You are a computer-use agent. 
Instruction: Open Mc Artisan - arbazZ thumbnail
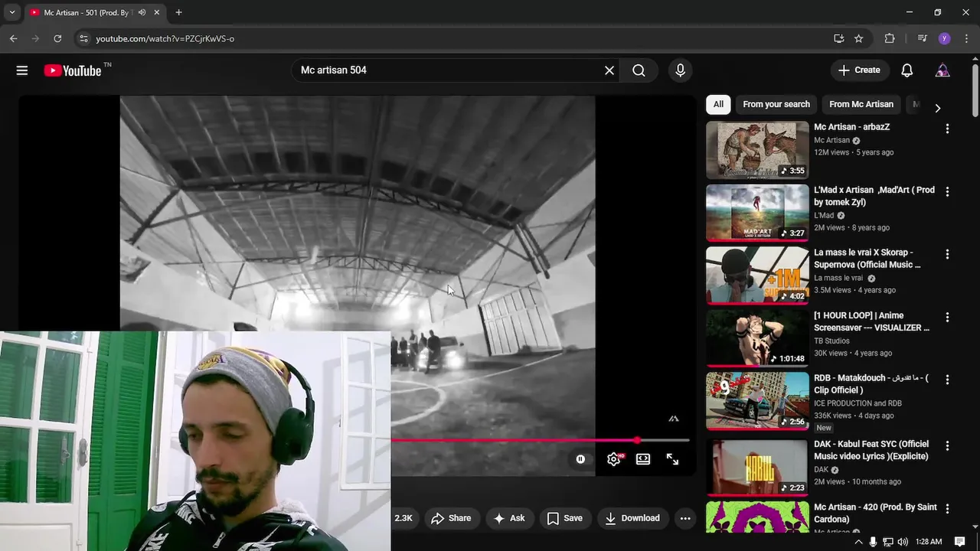757,149
